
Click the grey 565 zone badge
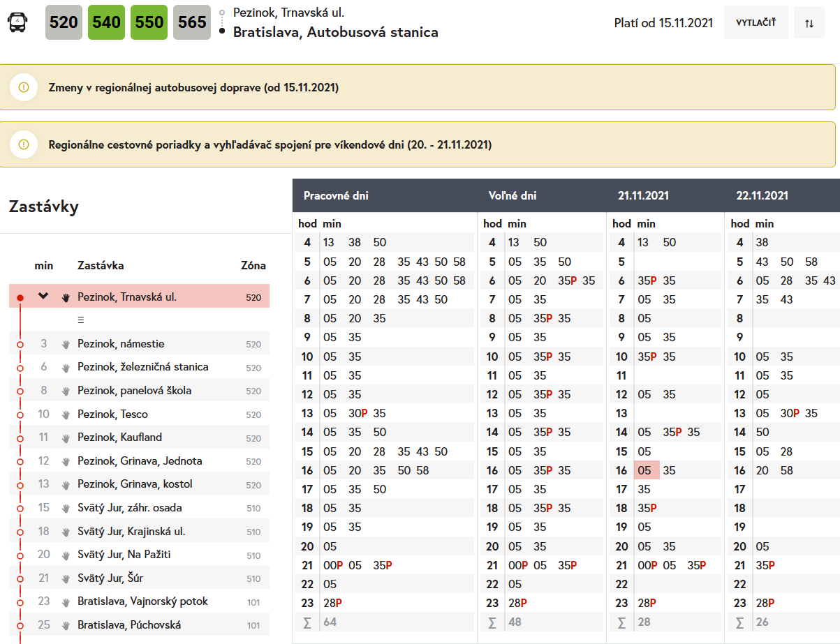192,22
